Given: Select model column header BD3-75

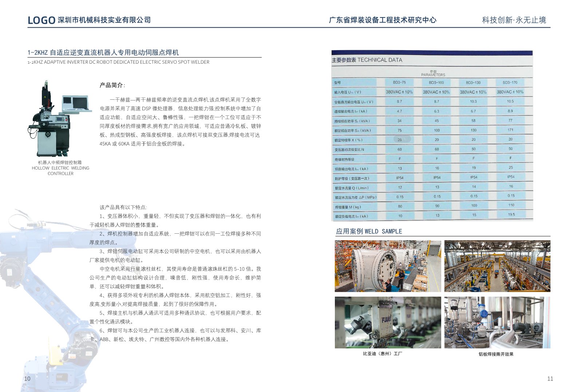Looking at the screenshot, I should point(399,82).
